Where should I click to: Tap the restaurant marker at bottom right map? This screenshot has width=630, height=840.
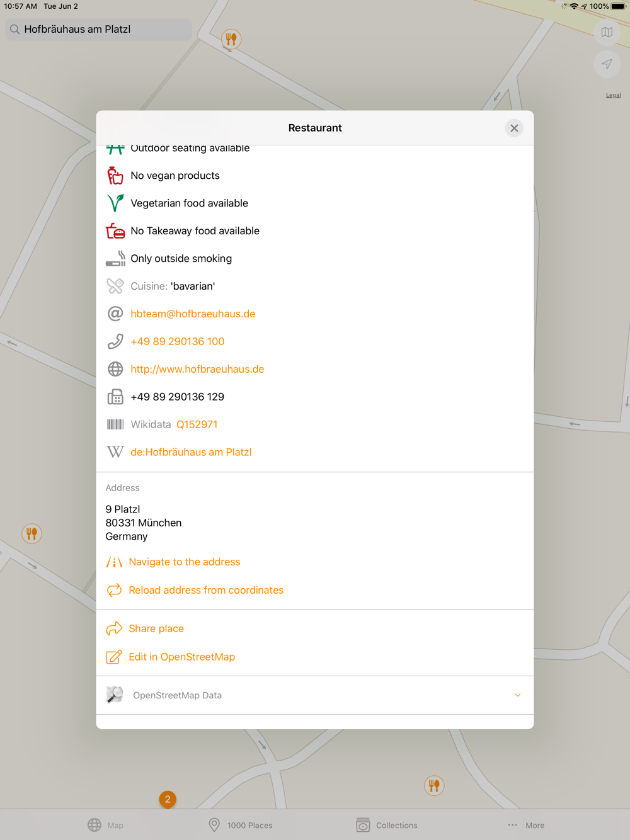click(434, 785)
